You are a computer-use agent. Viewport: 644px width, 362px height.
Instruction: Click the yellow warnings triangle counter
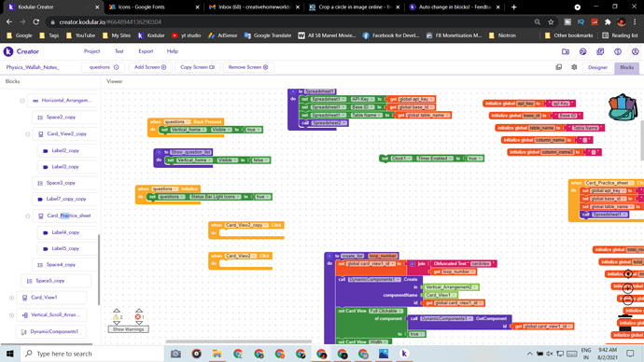(118, 317)
